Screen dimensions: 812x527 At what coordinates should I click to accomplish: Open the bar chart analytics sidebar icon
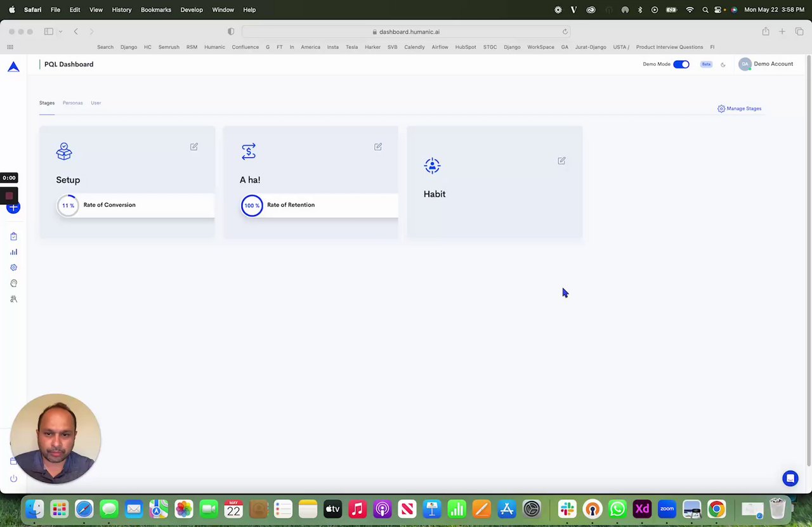[x=13, y=252]
